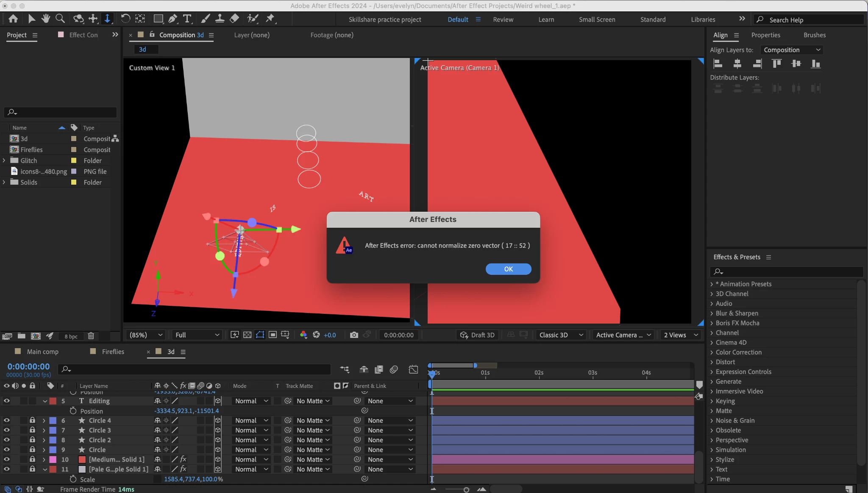The width and height of the screenshot is (868, 493).
Task: Switch to the Properties panel tab
Action: point(765,35)
